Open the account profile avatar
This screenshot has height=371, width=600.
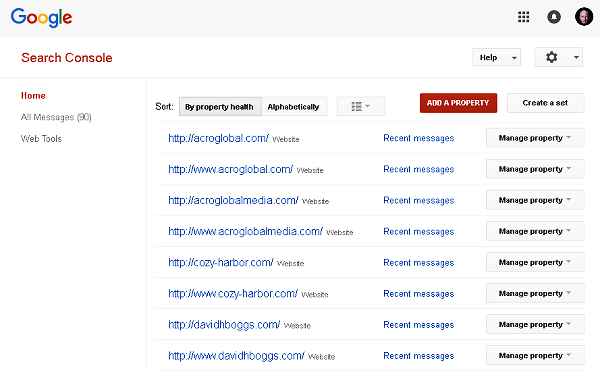[584, 17]
